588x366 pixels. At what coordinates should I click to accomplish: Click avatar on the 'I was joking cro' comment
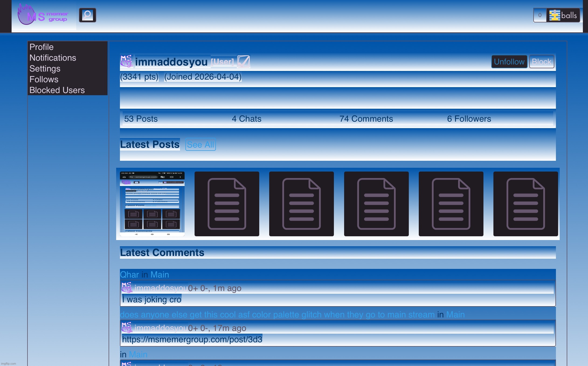pos(126,288)
